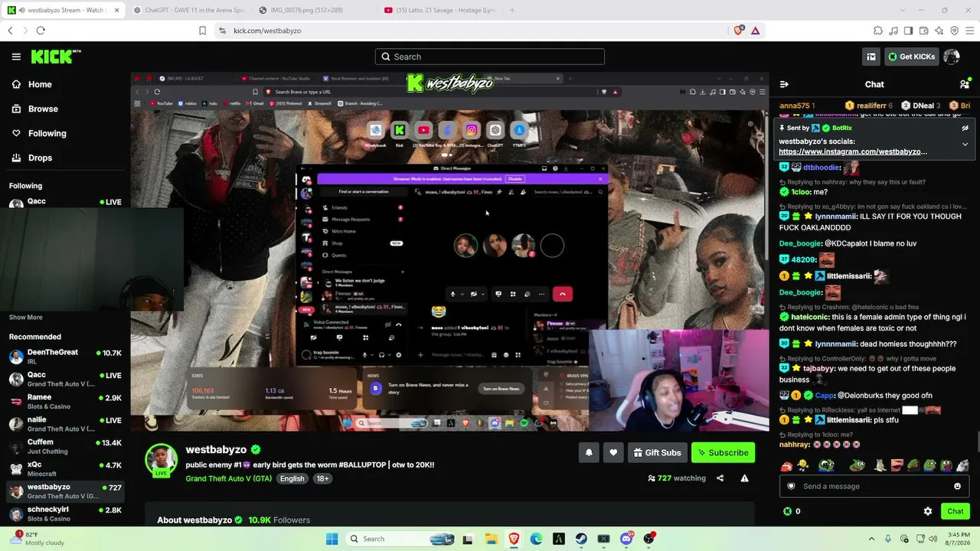The image size is (980, 551).
Task: Open Cuffem recommended channel
Action: click(65, 446)
